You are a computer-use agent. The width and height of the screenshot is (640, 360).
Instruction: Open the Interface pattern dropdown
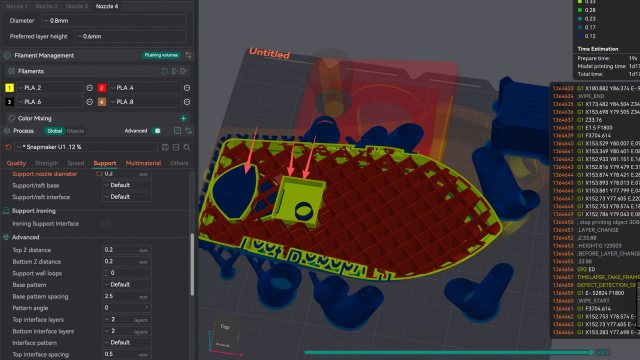127,343
